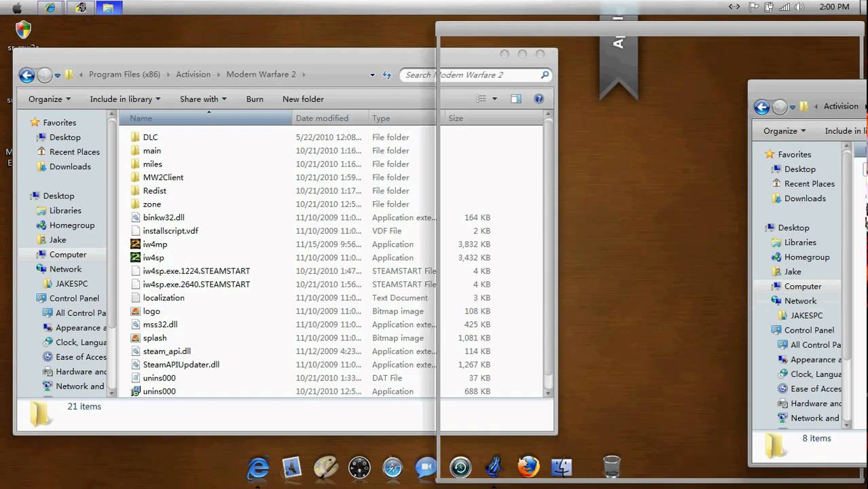Select iw4sp.exe.1224.STEAMSTART file

(x=196, y=271)
